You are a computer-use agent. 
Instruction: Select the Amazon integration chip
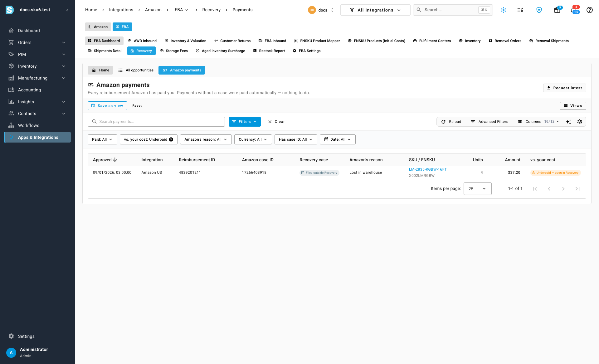pyautogui.click(x=98, y=27)
